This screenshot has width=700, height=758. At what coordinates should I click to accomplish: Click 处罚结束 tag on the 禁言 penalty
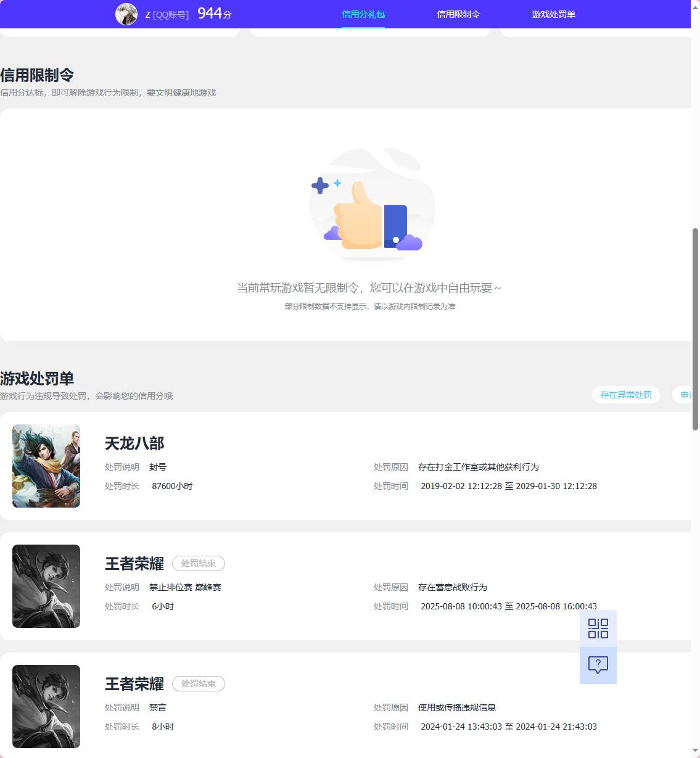(198, 683)
